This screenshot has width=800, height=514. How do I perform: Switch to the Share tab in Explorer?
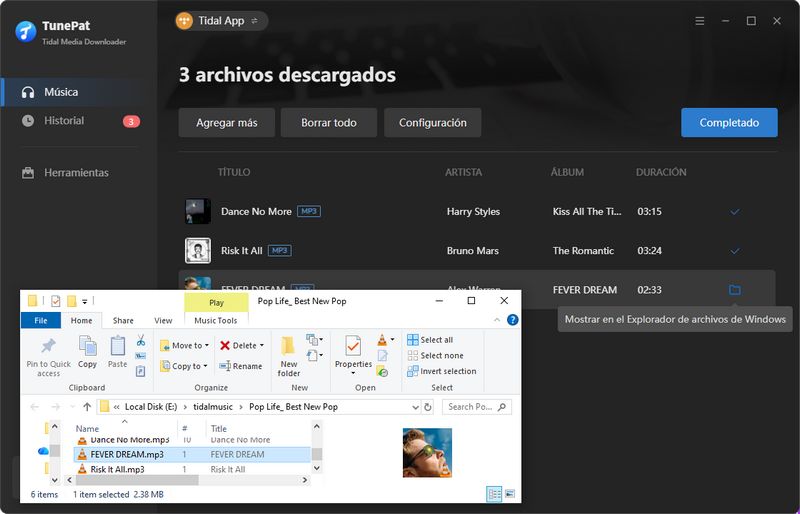point(123,321)
